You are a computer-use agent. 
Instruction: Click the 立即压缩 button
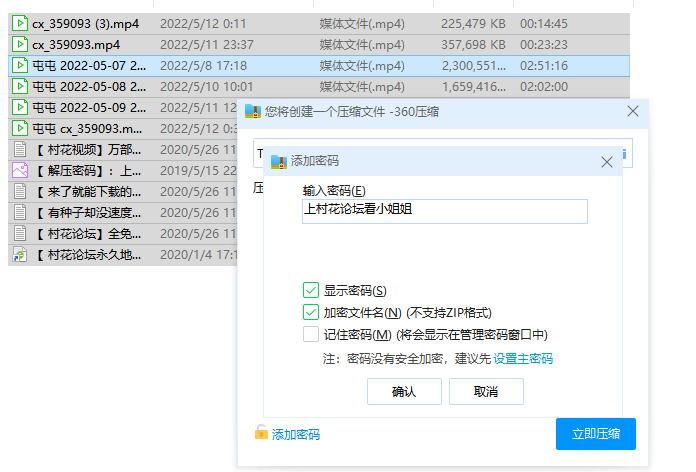point(595,433)
